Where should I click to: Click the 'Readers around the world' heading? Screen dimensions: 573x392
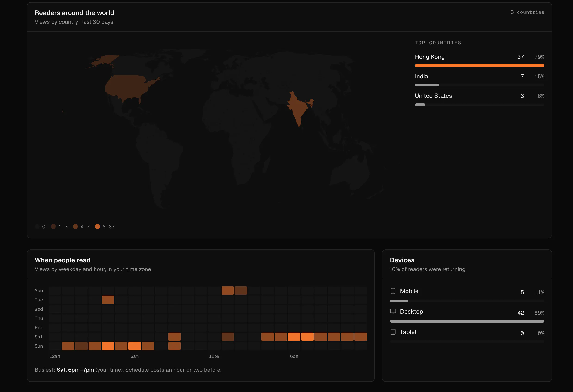click(x=74, y=13)
